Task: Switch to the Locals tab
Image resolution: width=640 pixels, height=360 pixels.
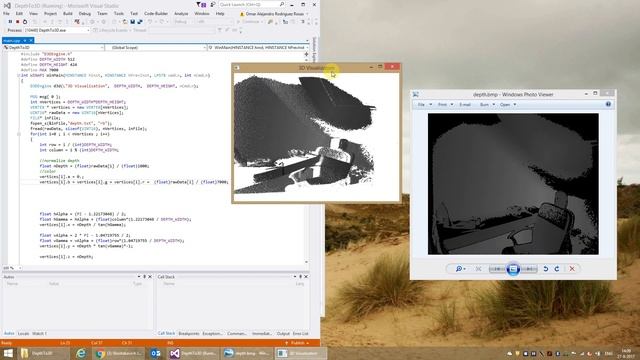Action: tap(24, 333)
